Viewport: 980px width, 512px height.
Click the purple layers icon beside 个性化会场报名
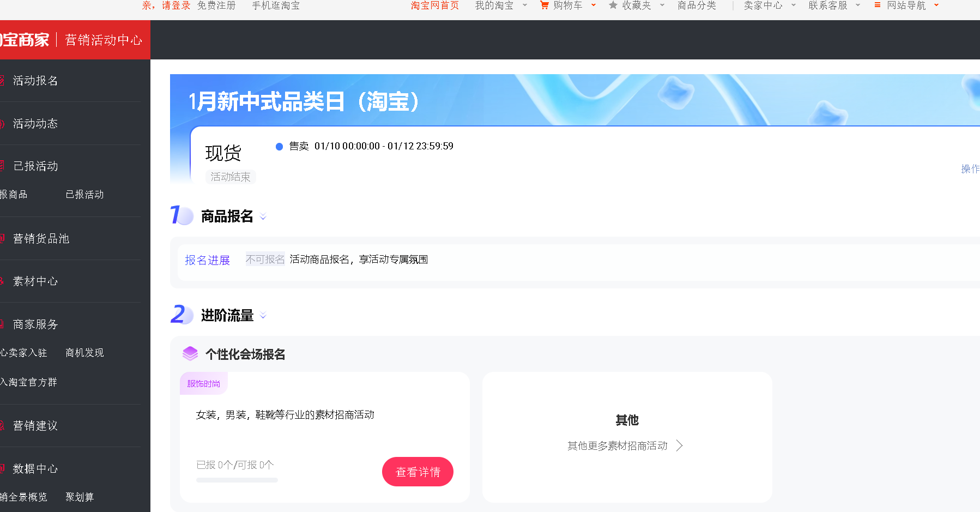pyautogui.click(x=190, y=354)
